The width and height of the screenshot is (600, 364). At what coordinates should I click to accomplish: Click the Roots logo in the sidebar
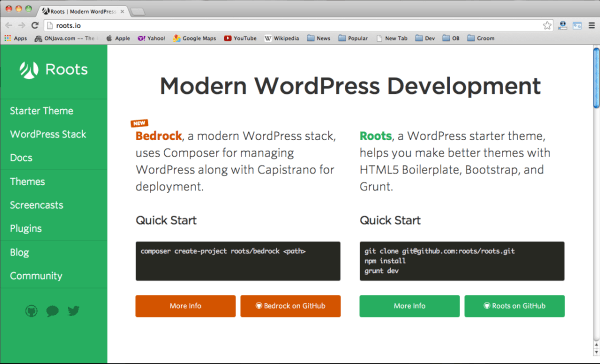click(x=54, y=70)
